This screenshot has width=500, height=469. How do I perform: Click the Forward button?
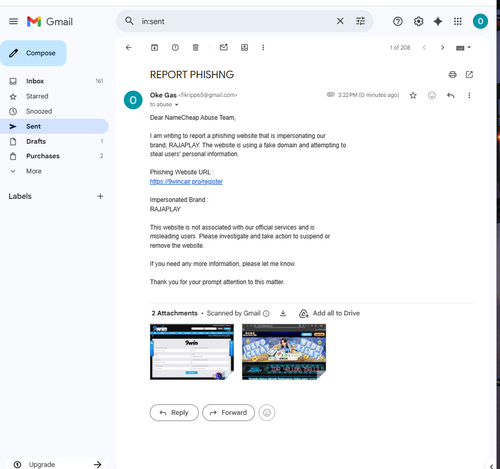[x=228, y=413]
